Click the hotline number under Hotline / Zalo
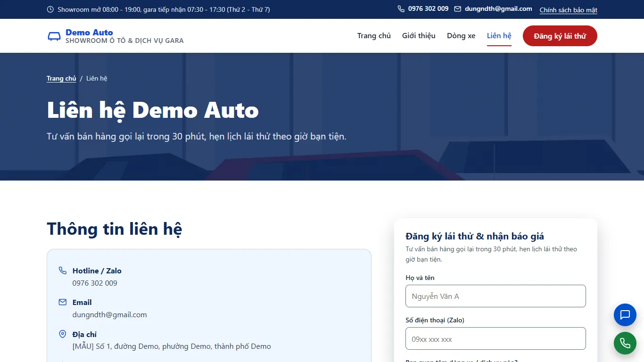This screenshot has width=644, height=362. [95, 283]
